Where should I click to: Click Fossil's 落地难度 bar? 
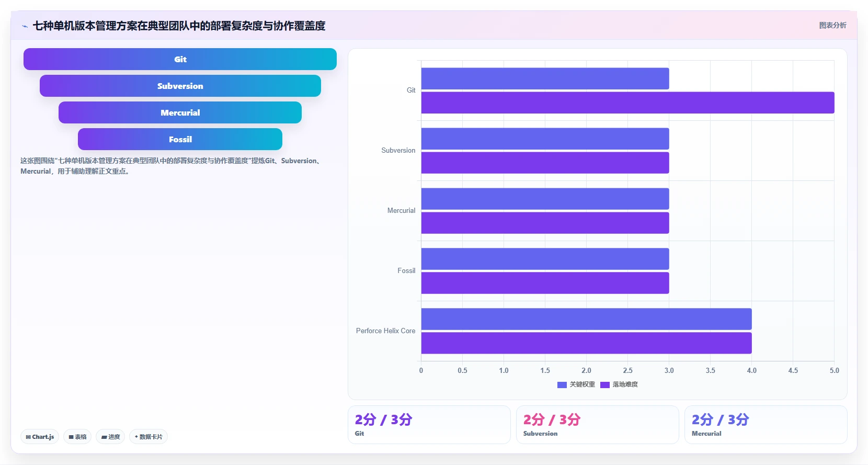pos(545,283)
